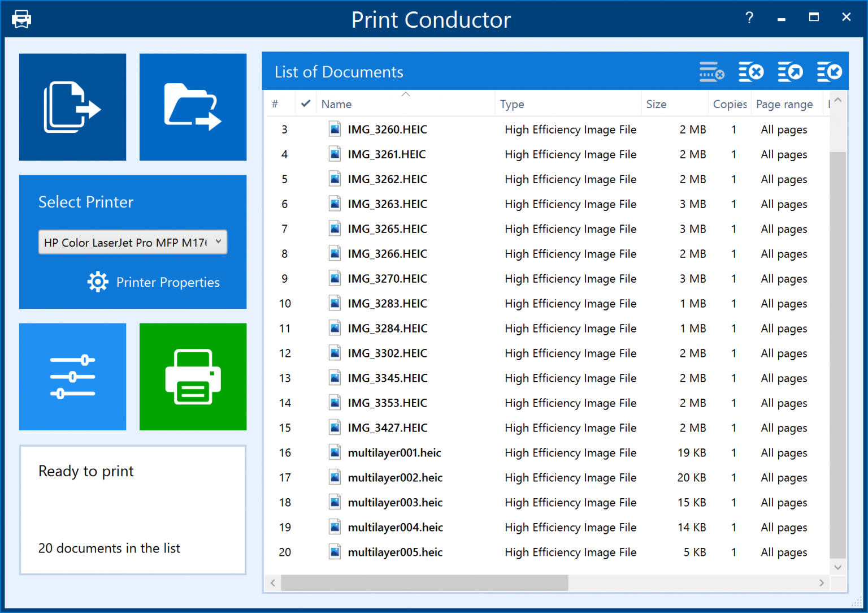This screenshot has height=613, width=868.
Task: Sort documents by Size column header
Action: (656, 104)
